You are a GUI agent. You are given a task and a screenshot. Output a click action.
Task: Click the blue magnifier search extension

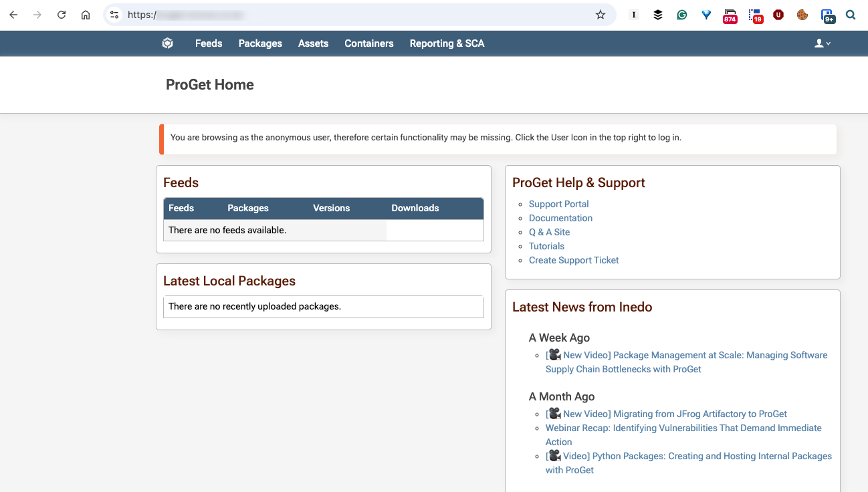pos(851,15)
